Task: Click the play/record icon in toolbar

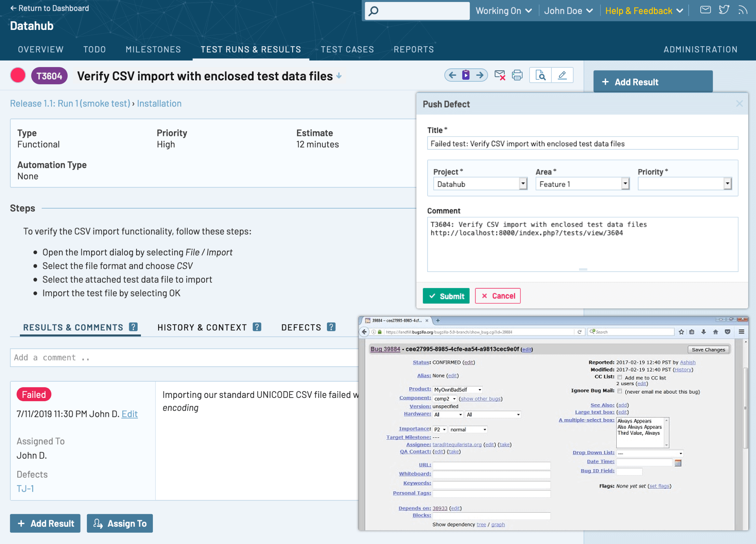Action: 466,75
